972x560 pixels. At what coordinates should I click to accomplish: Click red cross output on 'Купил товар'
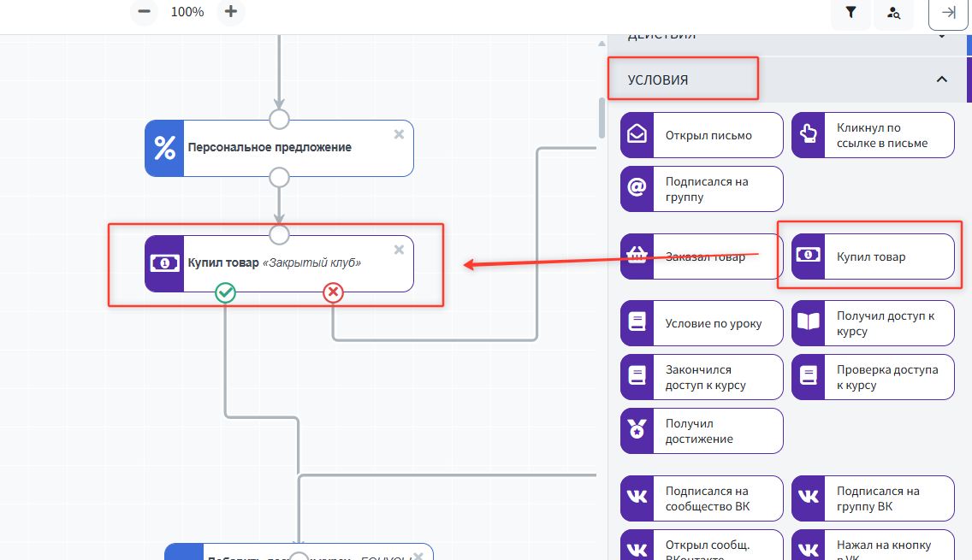click(x=333, y=293)
